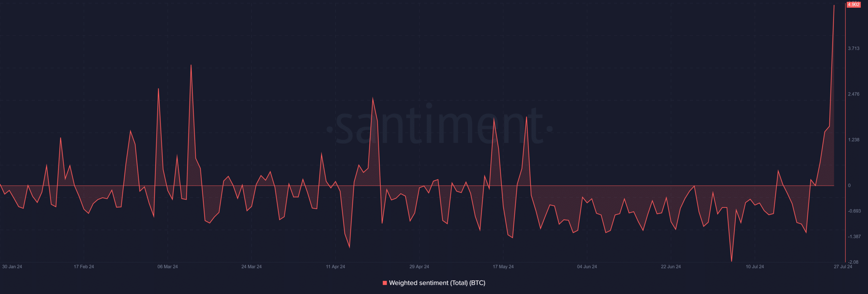868x294 pixels.
Task: Click the 2.476 y-axis label
Action: [854, 94]
